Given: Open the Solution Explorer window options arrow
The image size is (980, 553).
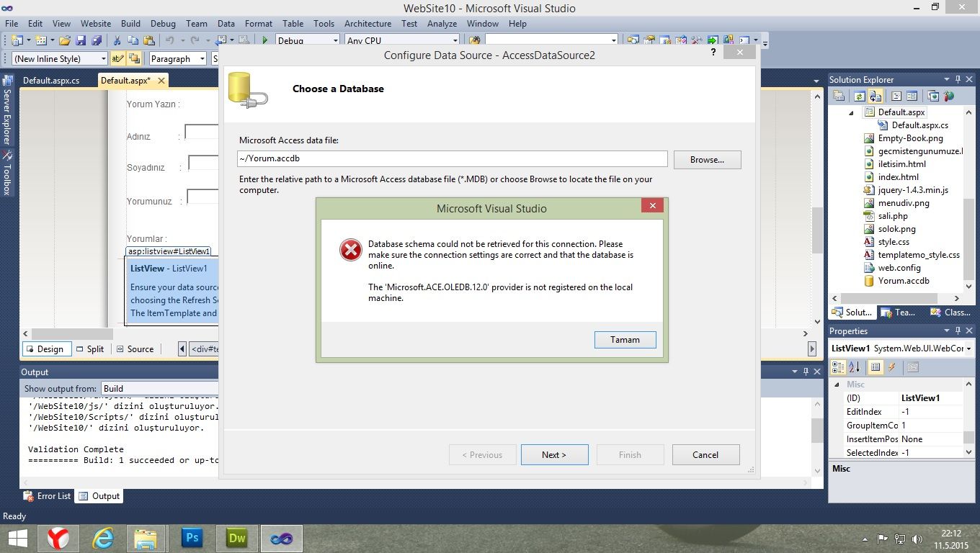Looking at the screenshot, I should click(x=946, y=79).
